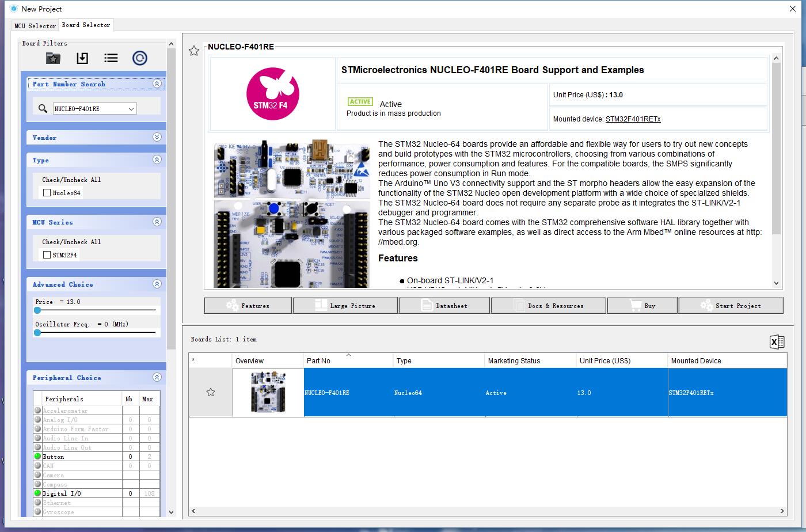Open the STM32F401RETx mounted device link
806x532 pixels.
(632, 119)
